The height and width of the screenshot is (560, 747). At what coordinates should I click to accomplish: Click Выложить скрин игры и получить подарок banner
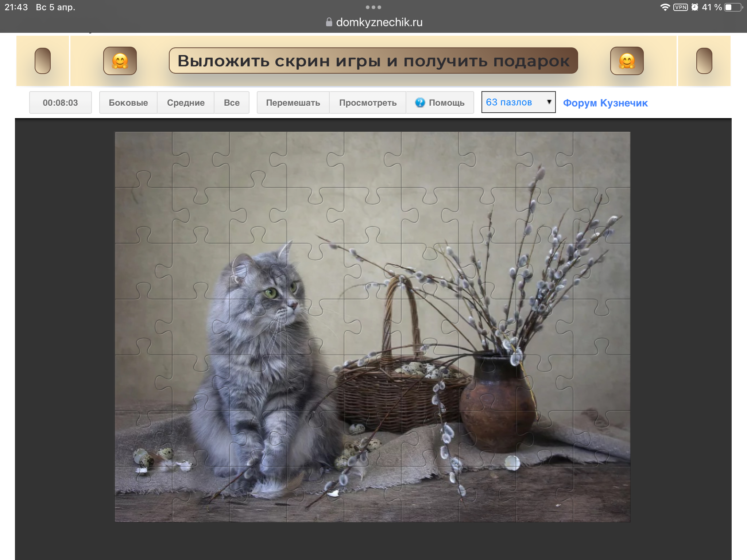pos(373,61)
